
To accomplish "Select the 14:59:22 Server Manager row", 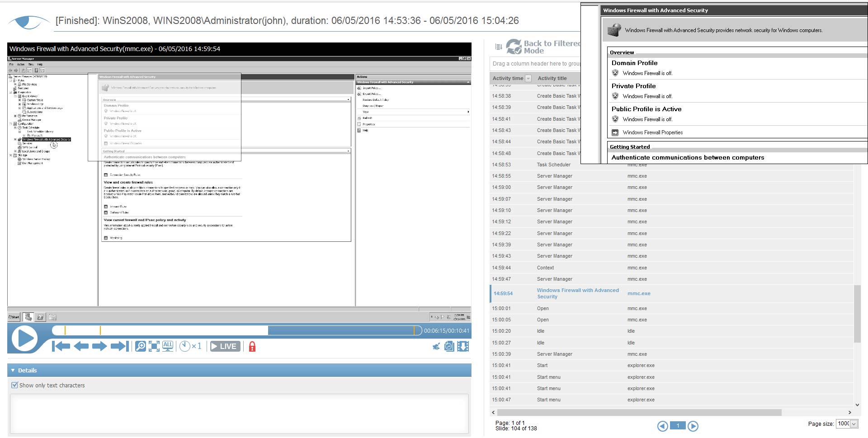I will click(x=671, y=233).
